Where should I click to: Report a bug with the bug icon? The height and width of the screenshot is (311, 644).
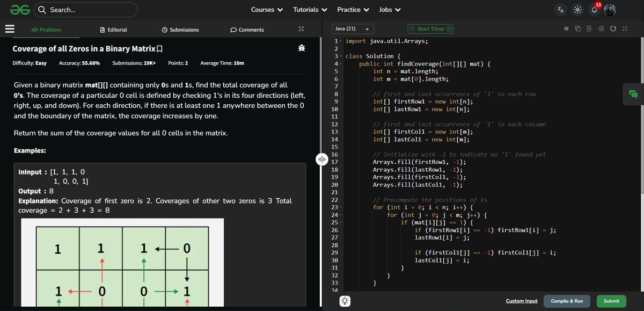302,48
